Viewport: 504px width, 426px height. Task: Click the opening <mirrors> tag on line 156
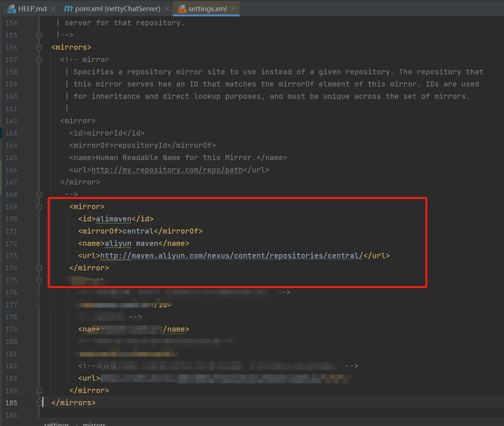click(71, 47)
